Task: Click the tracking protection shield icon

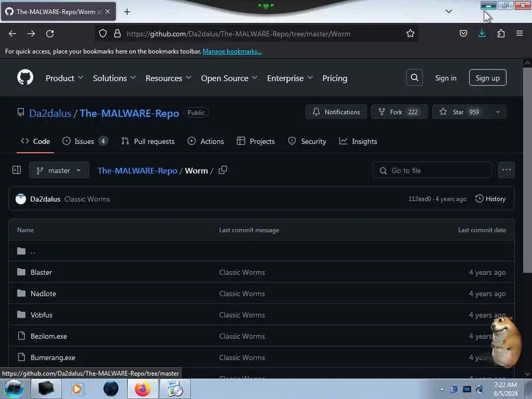Action: click(103, 34)
